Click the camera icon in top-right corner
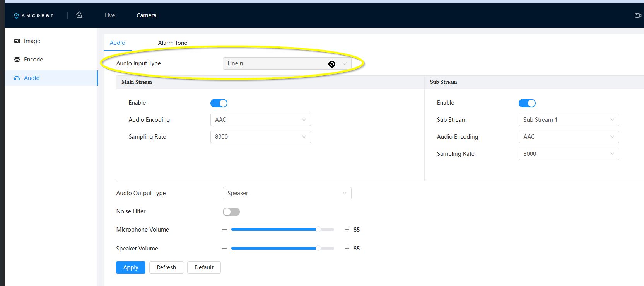The height and width of the screenshot is (286, 644). [638, 15]
